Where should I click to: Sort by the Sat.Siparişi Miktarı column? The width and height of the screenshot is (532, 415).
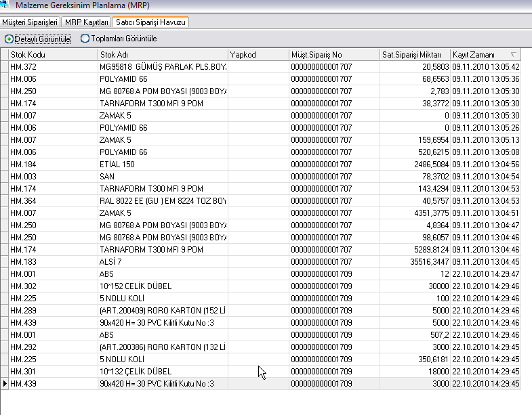(415, 54)
